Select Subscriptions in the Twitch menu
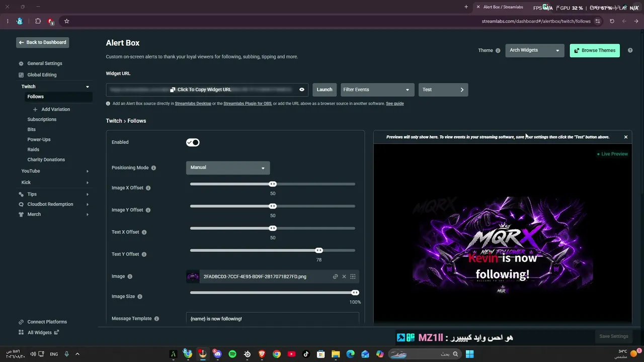This screenshot has height=362, width=644. tap(42, 119)
